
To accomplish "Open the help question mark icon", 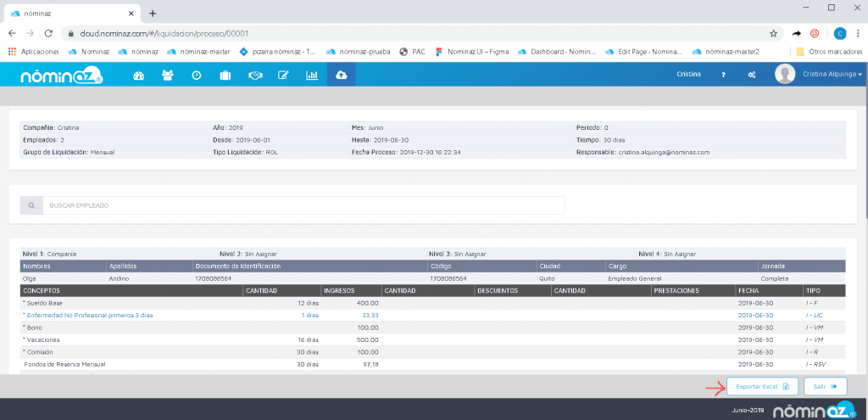I will (723, 75).
